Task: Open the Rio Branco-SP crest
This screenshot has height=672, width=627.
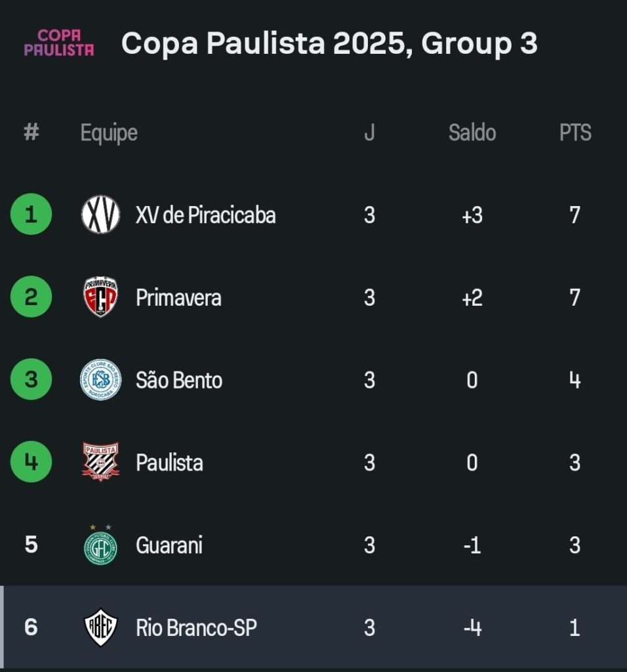Action: coord(100,627)
